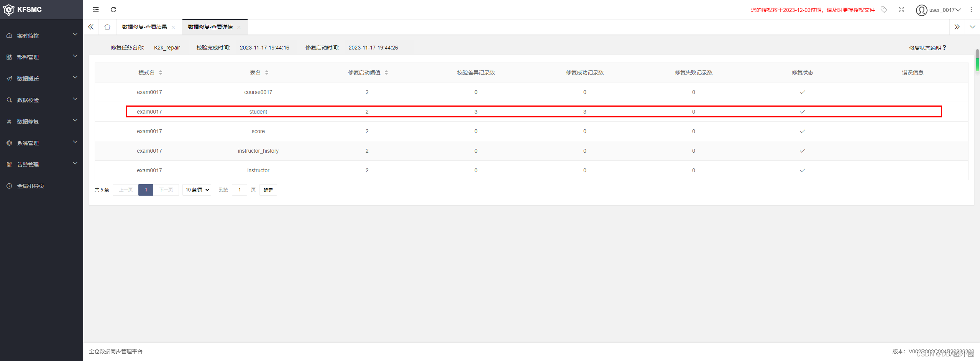Click the jump-to page number input field
This screenshot has height=361, width=980.
point(240,190)
